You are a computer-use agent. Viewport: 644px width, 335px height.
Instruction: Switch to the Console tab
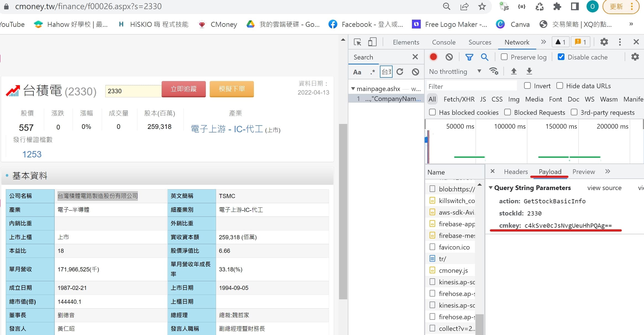444,42
